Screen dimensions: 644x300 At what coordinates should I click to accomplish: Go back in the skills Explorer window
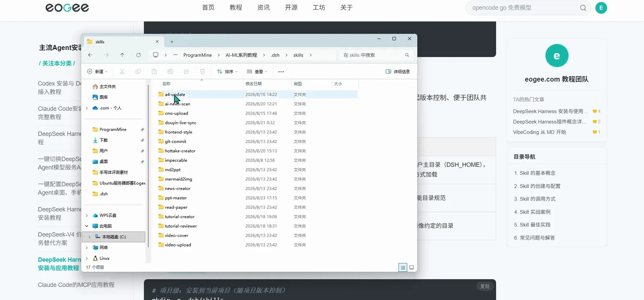(90, 55)
